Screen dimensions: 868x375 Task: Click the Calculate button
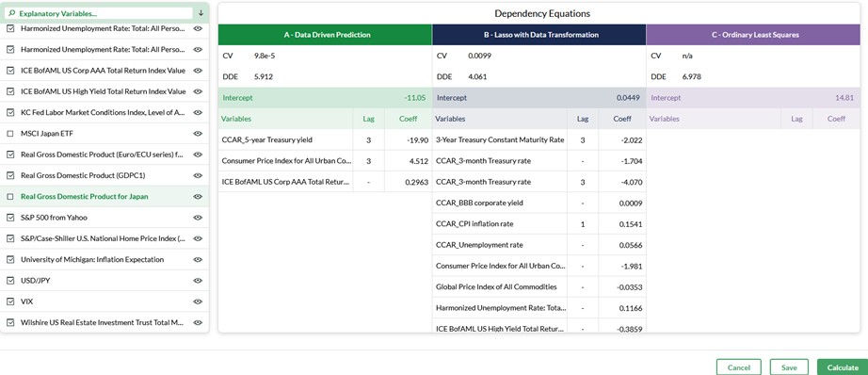pyautogui.click(x=843, y=367)
